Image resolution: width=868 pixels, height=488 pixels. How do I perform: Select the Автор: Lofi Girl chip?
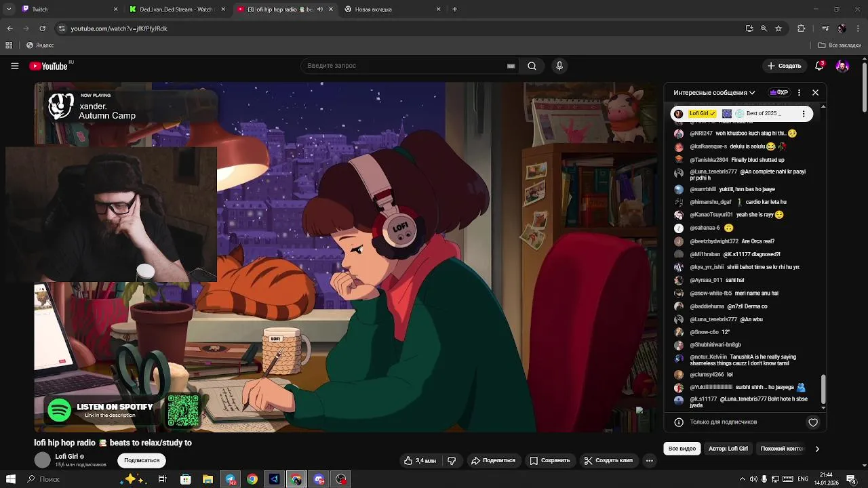coord(728,449)
